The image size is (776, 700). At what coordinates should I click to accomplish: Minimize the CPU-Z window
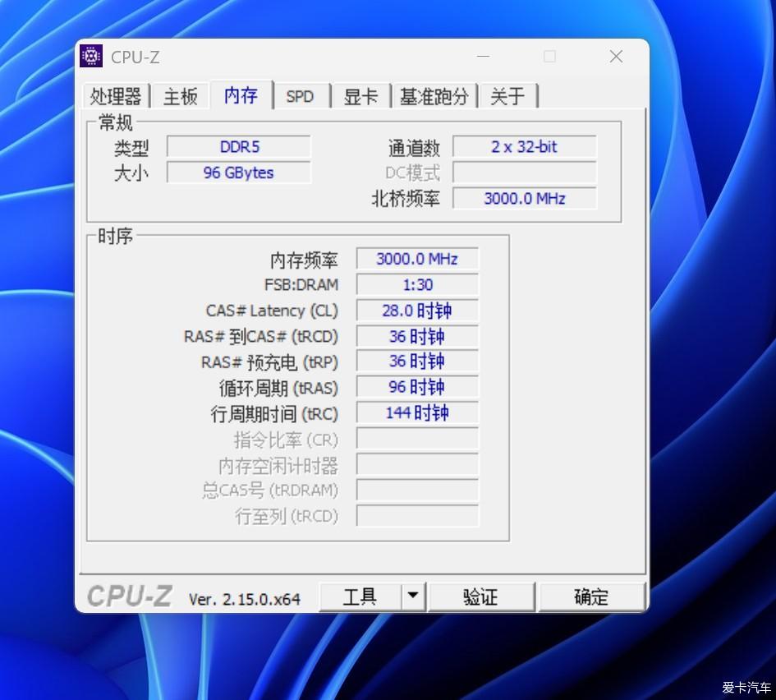pyautogui.click(x=483, y=57)
